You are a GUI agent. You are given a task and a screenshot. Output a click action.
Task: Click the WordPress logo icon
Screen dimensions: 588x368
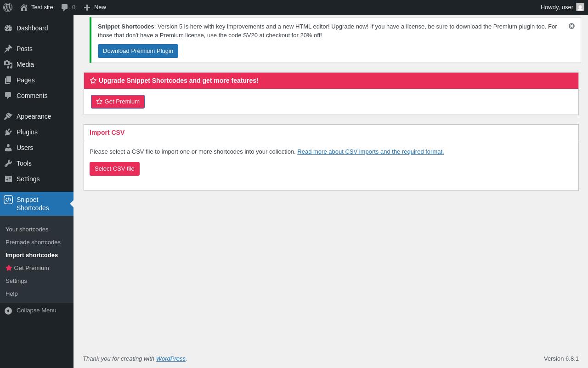click(8, 7)
